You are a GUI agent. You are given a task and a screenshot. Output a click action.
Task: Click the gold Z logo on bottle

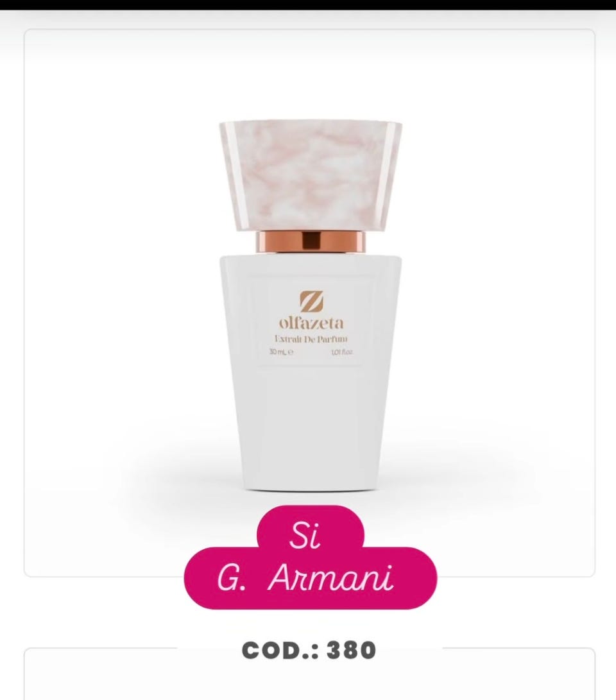pos(311,302)
